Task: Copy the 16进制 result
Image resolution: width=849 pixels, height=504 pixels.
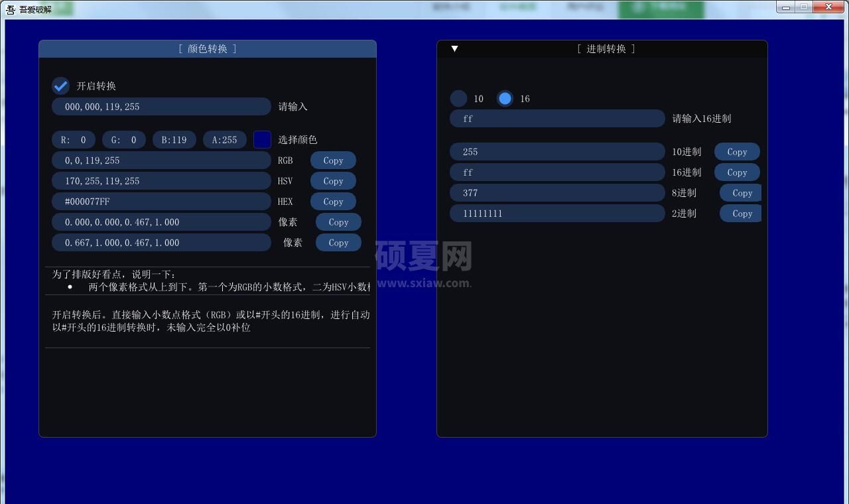Action: (737, 172)
